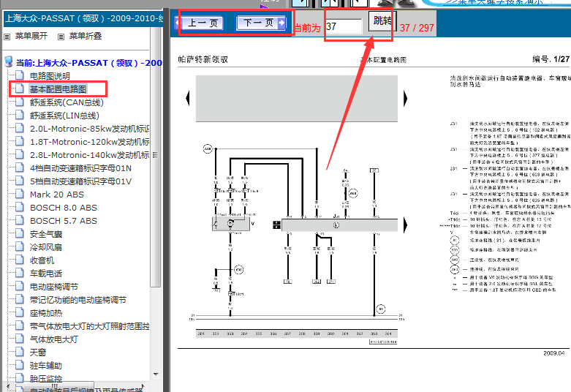Click computer icon beside root tree node
The height and width of the screenshot is (392, 571).
(x=8, y=62)
